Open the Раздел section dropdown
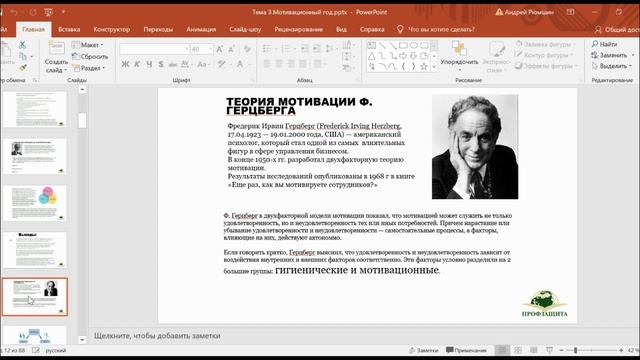This screenshot has width=640, height=360. [x=89, y=68]
